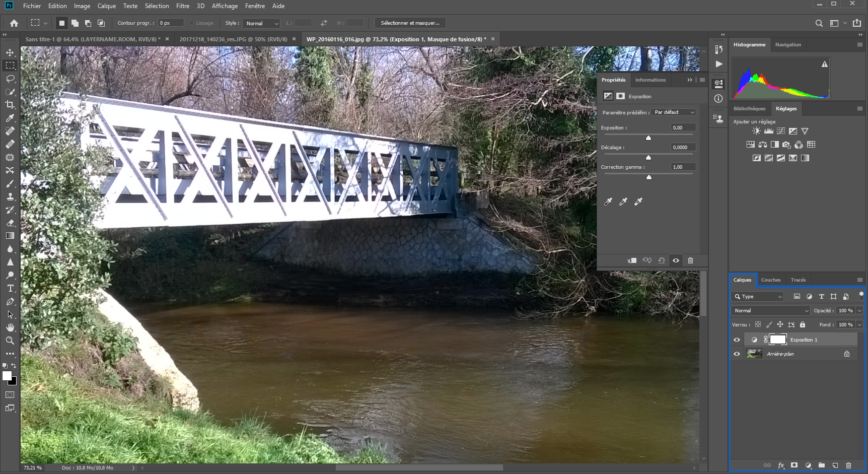Image resolution: width=868 pixels, height=474 pixels.
Task: Open the Courbes adjustment icon
Action: (x=780, y=131)
